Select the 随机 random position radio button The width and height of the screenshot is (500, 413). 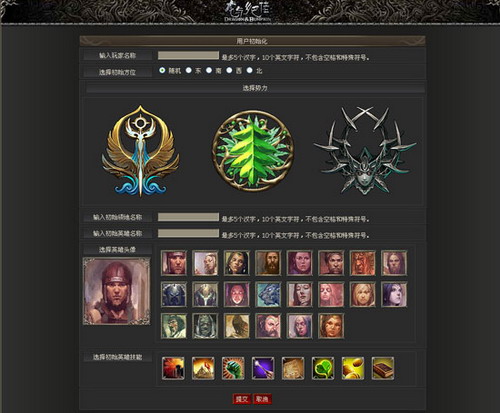point(162,70)
